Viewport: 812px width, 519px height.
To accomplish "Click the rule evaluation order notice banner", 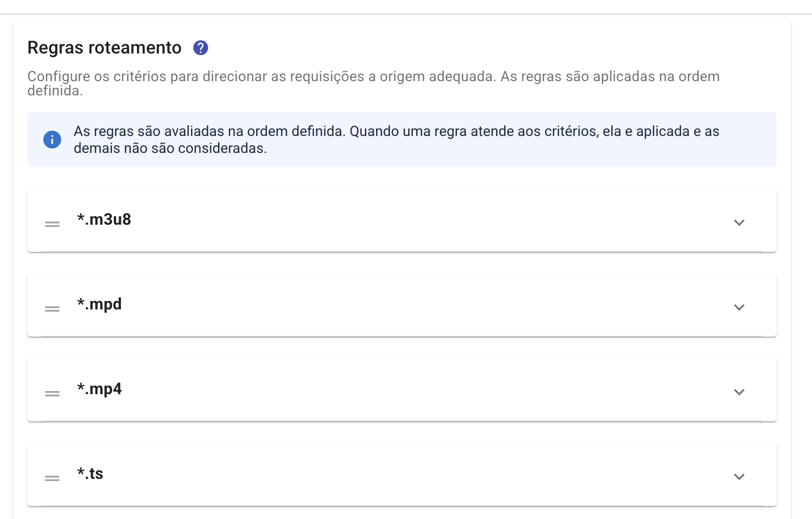I will (402, 140).
